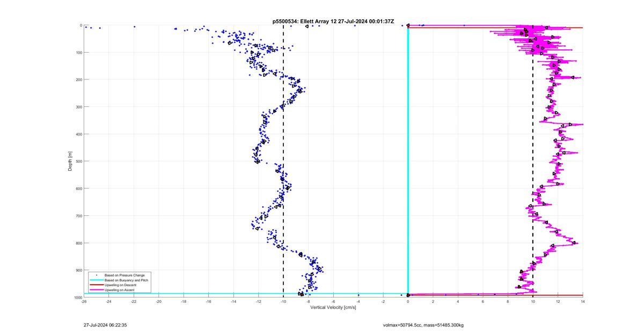Click the depth-axis tick label "200"
644x334 pixels.
click(x=78, y=79)
